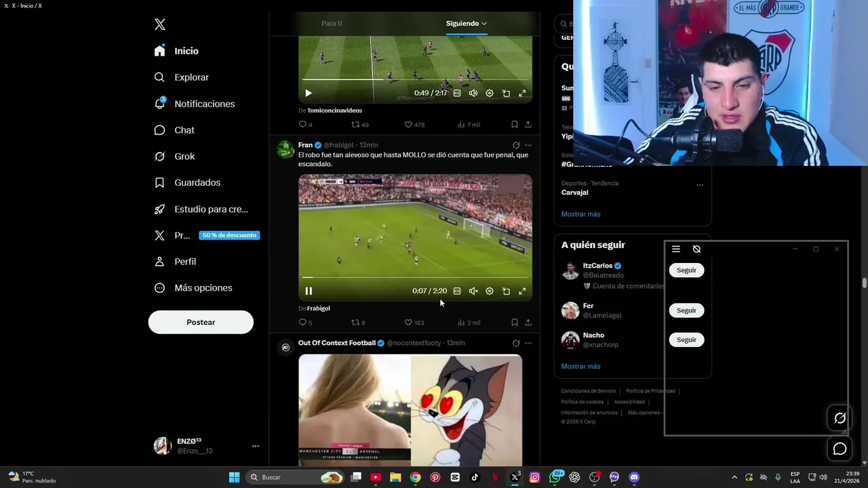The width and height of the screenshot is (868, 488).
Task: Bookmark the Tomiconcinavideos video post
Action: pyautogui.click(x=514, y=125)
